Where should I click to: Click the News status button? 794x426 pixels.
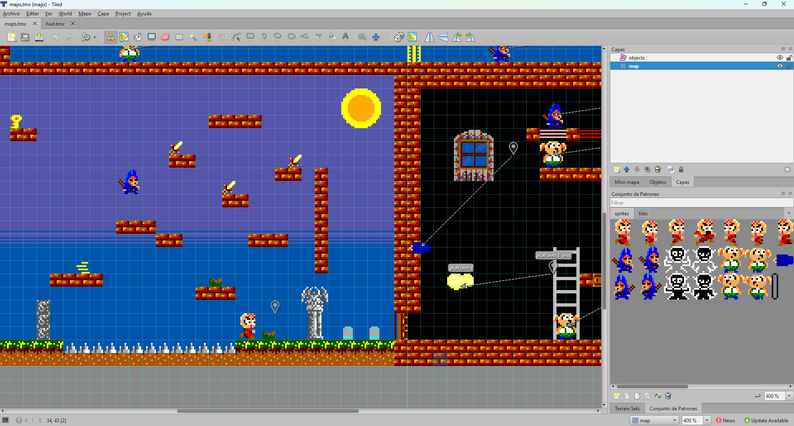726,420
